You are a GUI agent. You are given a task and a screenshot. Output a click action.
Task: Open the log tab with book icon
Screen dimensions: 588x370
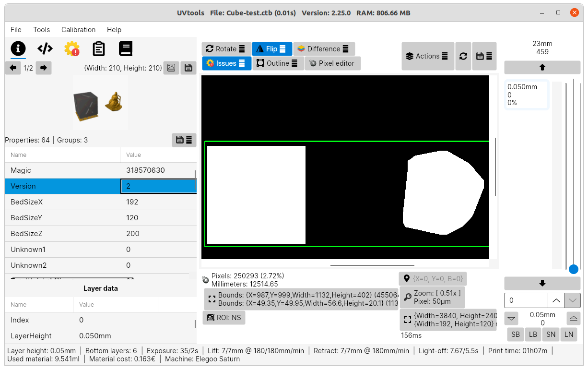click(x=125, y=48)
